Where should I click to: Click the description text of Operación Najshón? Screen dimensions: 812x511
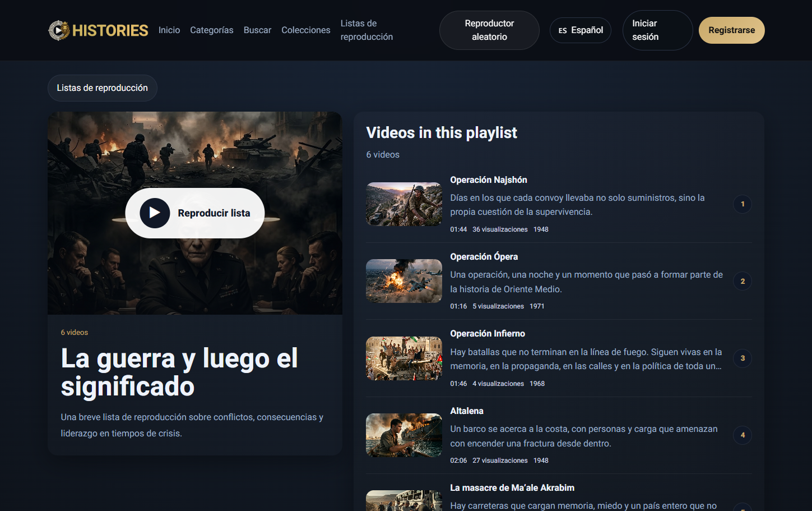coord(577,205)
